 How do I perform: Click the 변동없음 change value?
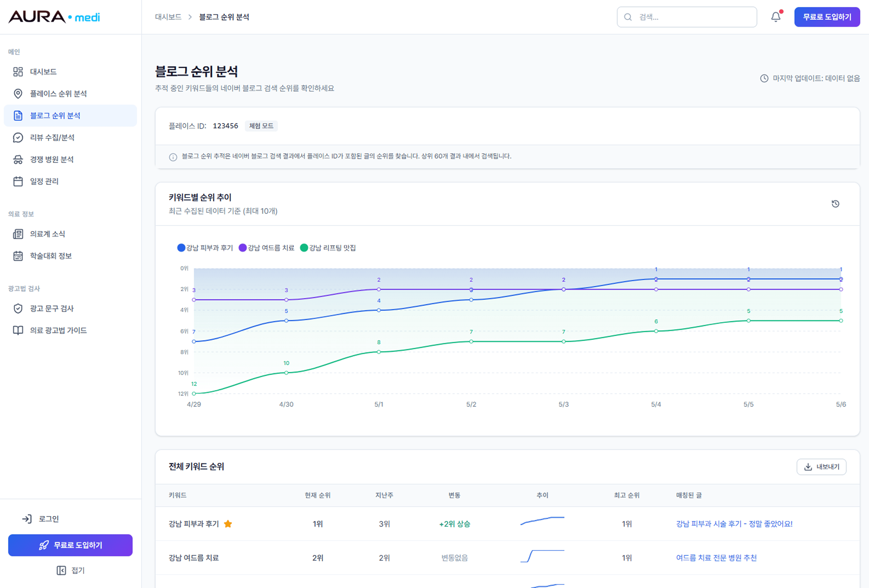click(455, 558)
